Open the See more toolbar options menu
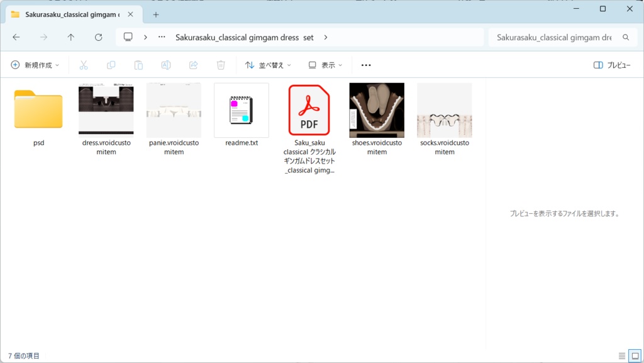 [x=366, y=65]
